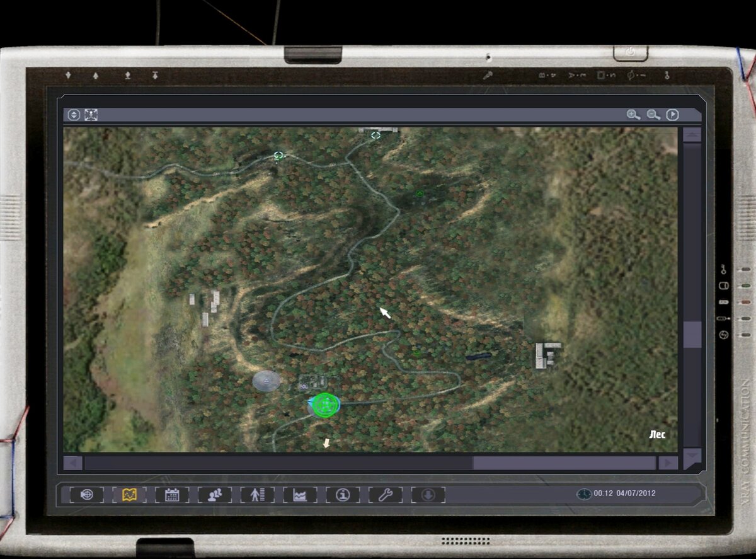Open the contacts tab with people icon
756x559 pixels.
214,495
